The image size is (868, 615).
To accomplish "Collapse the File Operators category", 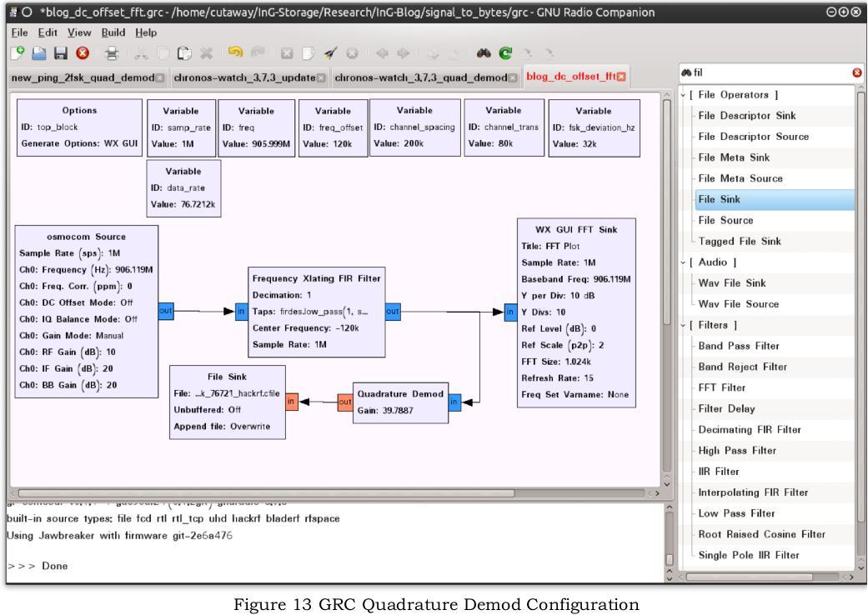I will (x=683, y=95).
